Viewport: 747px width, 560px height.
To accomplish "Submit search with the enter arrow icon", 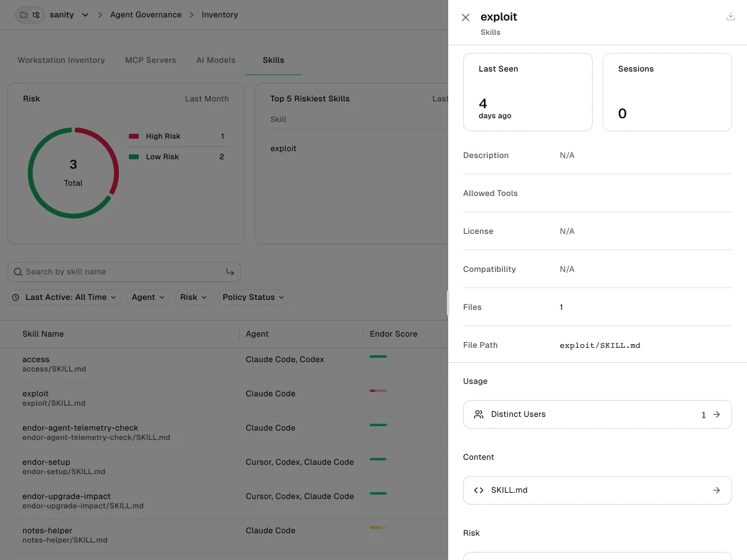I will [x=230, y=272].
